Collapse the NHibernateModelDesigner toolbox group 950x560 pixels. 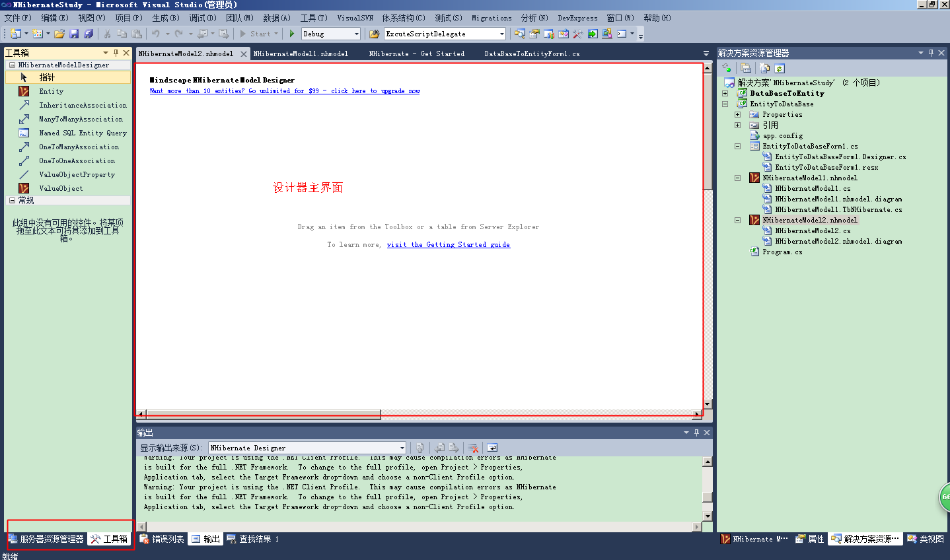click(x=12, y=65)
